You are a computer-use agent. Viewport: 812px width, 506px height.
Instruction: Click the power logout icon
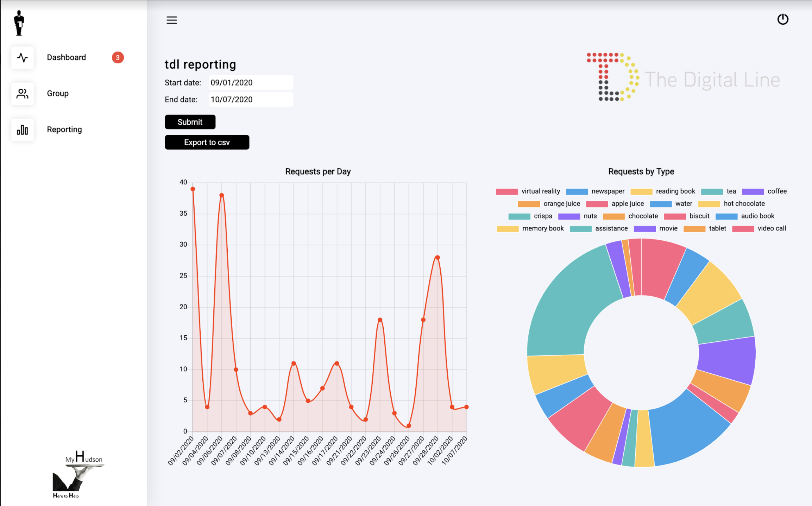click(x=782, y=19)
